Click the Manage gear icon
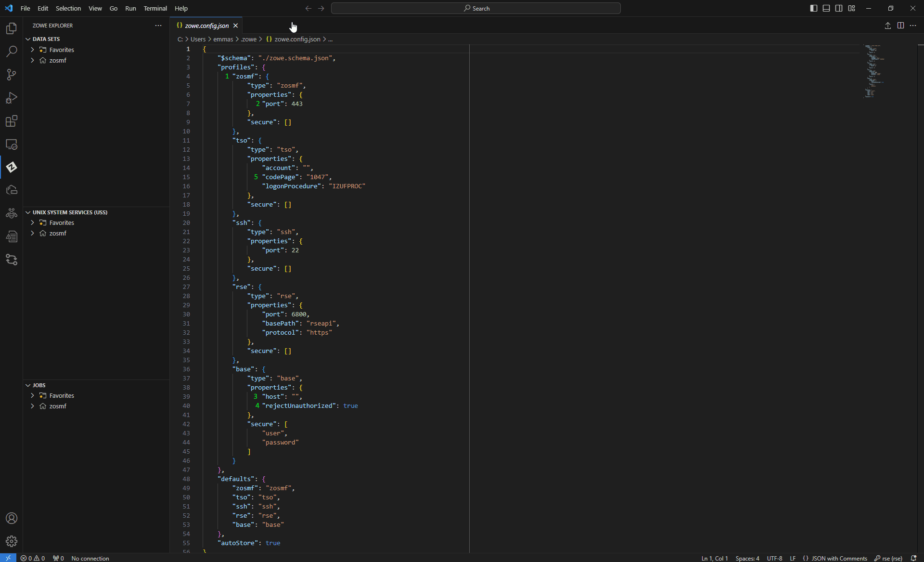 point(12,541)
